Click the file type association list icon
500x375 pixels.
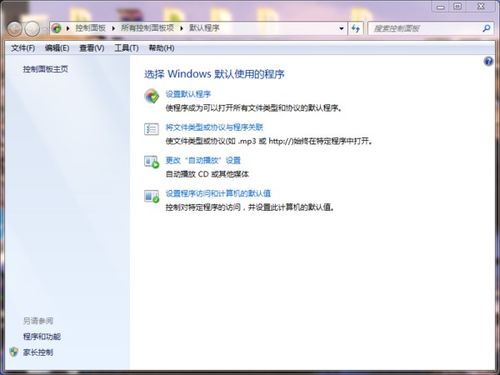pos(151,129)
